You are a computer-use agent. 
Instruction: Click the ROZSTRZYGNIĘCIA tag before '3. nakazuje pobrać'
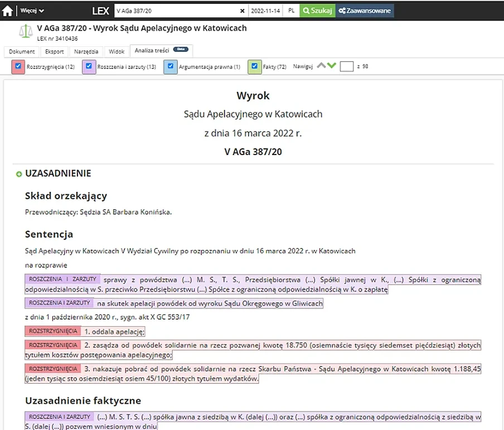click(53, 369)
